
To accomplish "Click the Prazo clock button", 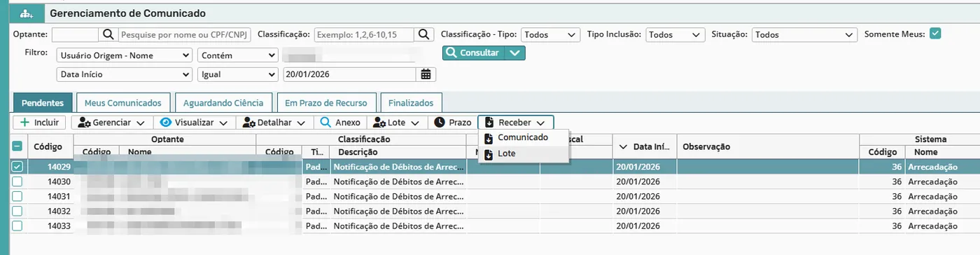I will [452, 122].
